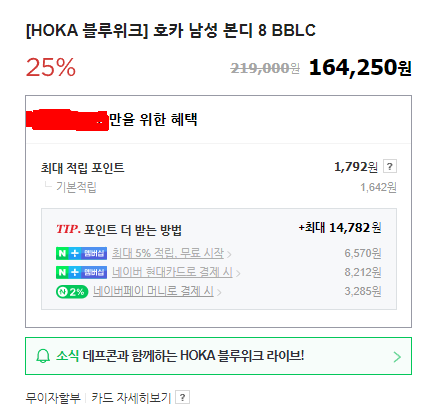The width and height of the screenshot is (430, 412).
Task: Expand the arrow after 네이버 현대카드로 결제 시
Action: coord(238,274)
